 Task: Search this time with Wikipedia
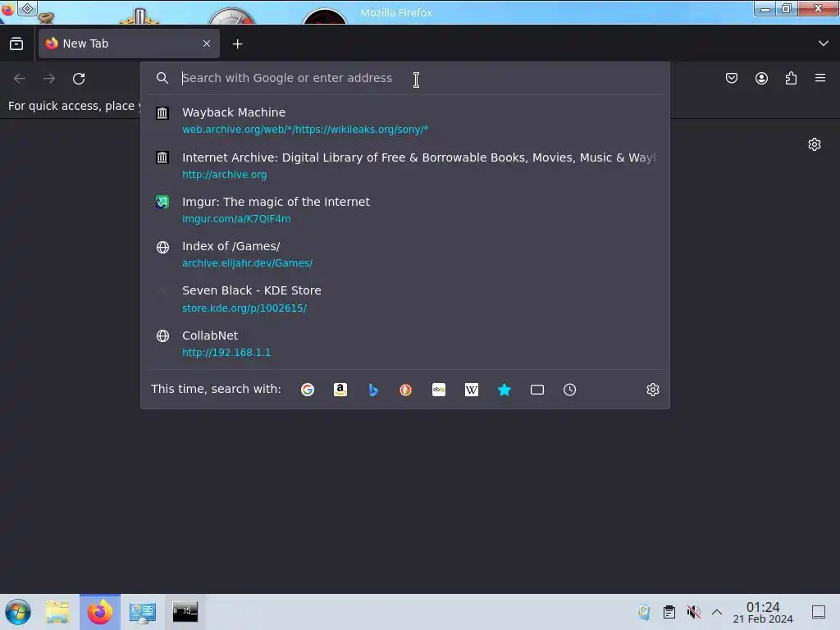pos(472,390)
